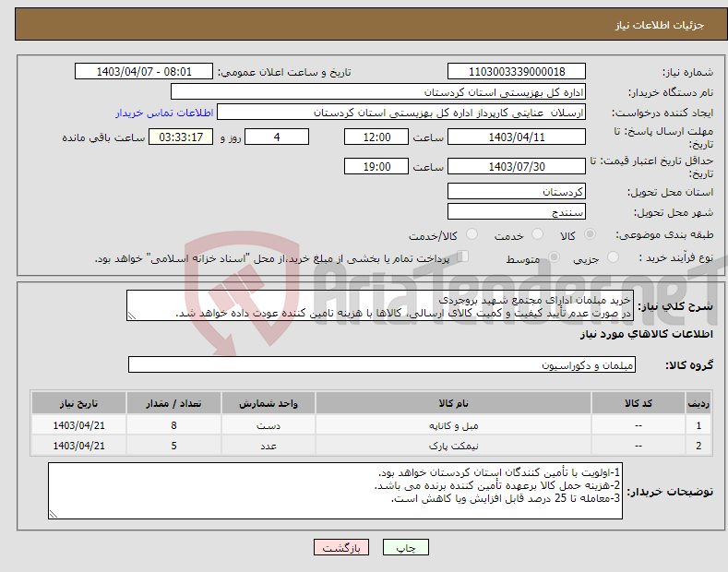728x572 pixels.
Task: Click the تاریخ نیاز column header
Action: pyautogui.click(x=79, y=403)
